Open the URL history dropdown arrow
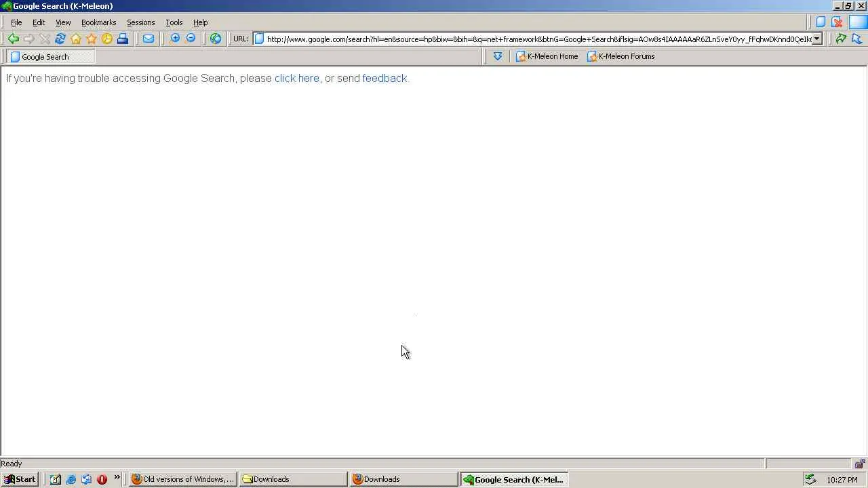The height and width of the screenshot is (488, 868). (817, 39)
